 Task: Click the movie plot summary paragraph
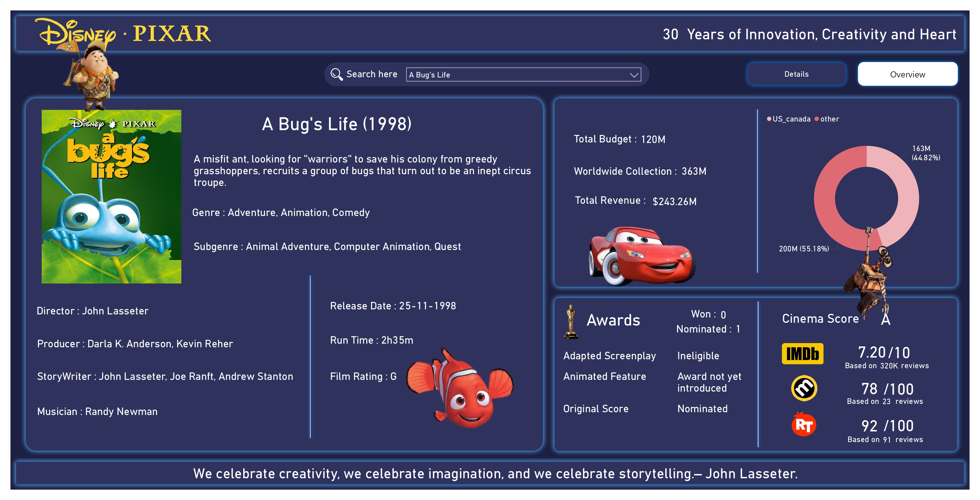coord(362,171)
